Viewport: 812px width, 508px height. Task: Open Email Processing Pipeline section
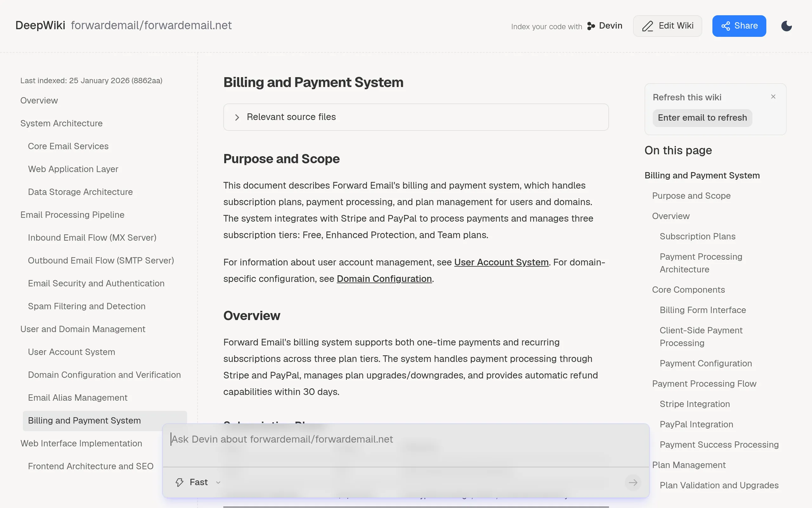[72, 215]
